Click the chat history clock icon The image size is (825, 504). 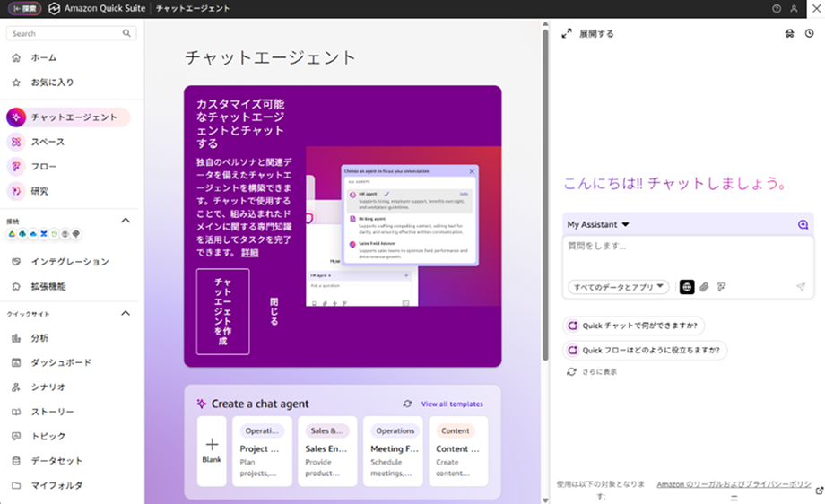tap(809, 33)
